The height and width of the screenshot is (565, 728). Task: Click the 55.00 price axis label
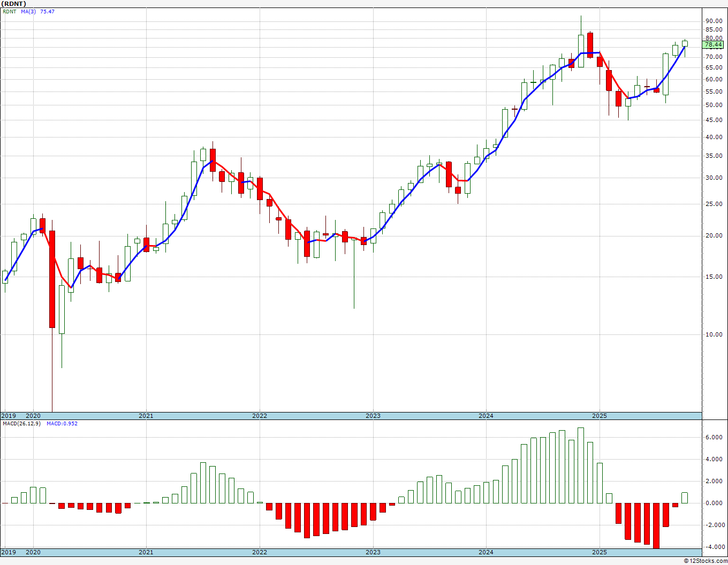coord(714,91)
